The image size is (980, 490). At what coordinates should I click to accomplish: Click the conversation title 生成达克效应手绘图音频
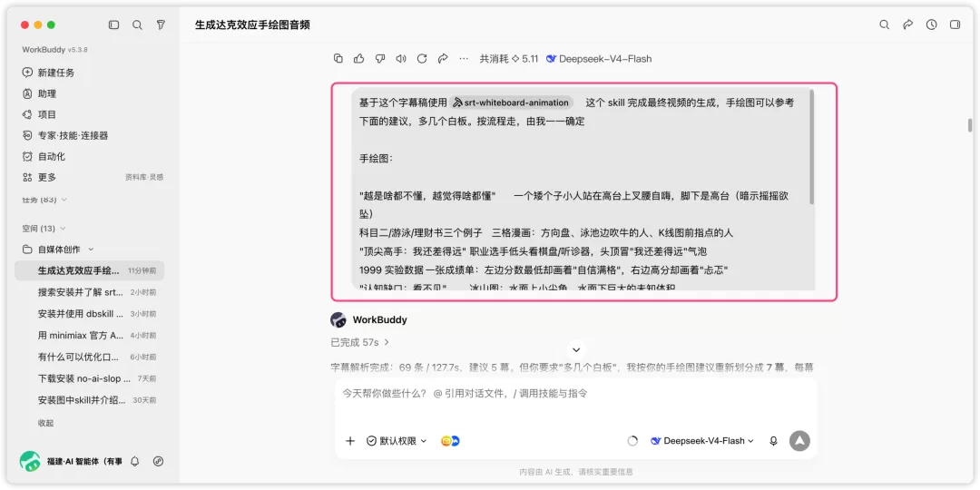pyautogui.click(x=252, y=25)
